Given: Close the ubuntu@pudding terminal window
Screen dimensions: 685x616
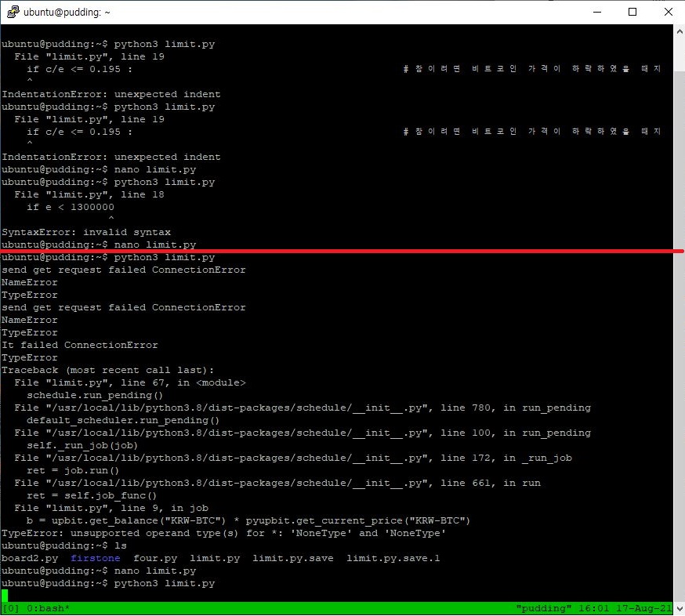Looking at the screenshot, I should coord(668,12).
